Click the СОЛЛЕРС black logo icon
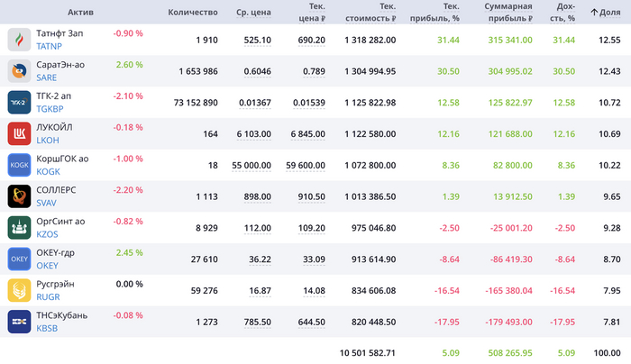Viewport: 631px width, 364px height. 20,196
